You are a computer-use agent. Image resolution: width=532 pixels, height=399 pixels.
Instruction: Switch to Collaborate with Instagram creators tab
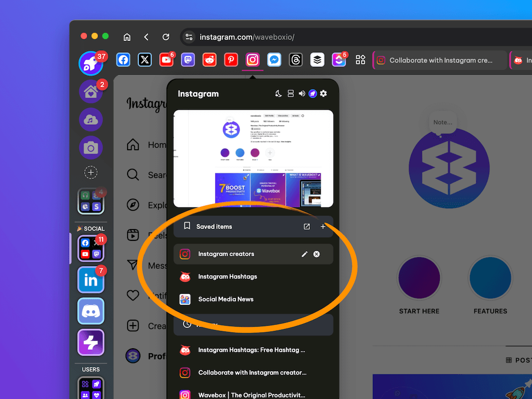click(440, 60)
